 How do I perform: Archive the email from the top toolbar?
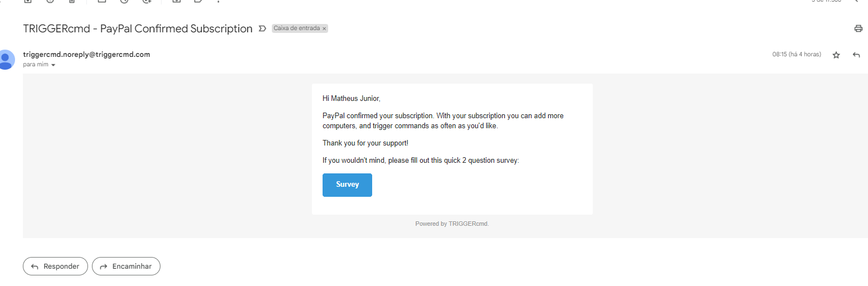tap(27, 1)
